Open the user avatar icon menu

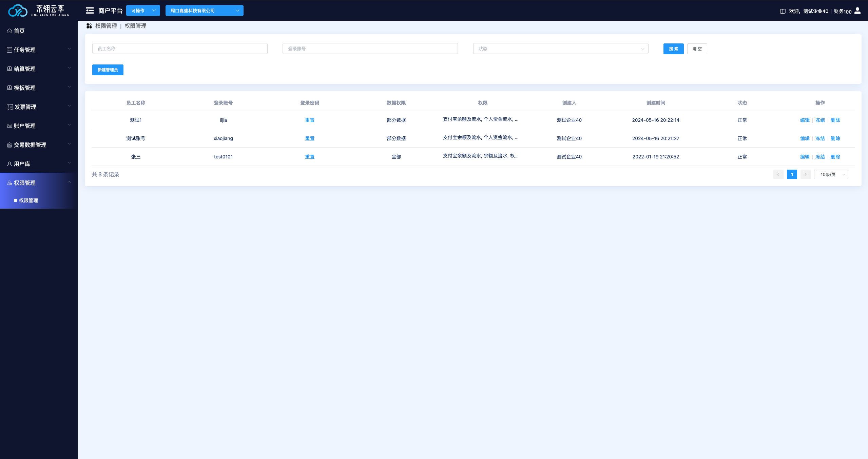tap(857, 11)
